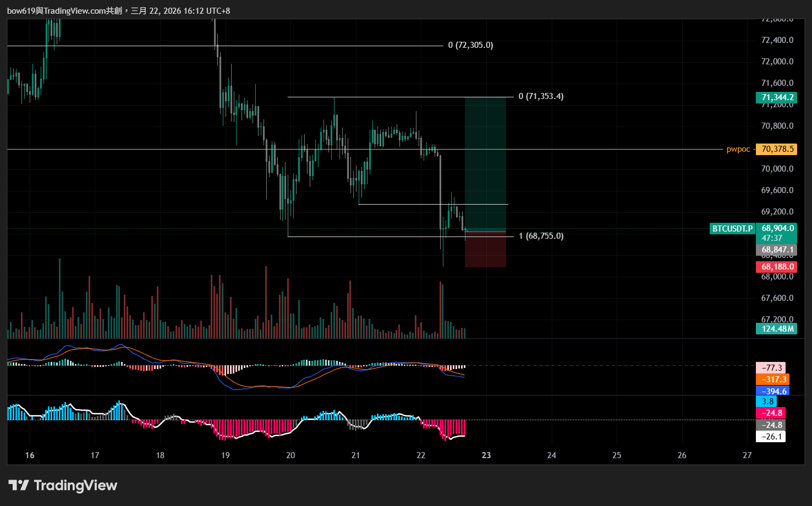Image resolution: width=812 pixels, height=506 pixels.
Task: Click the 68,904.0 current price tag
Action: click(x=776, y=228)
